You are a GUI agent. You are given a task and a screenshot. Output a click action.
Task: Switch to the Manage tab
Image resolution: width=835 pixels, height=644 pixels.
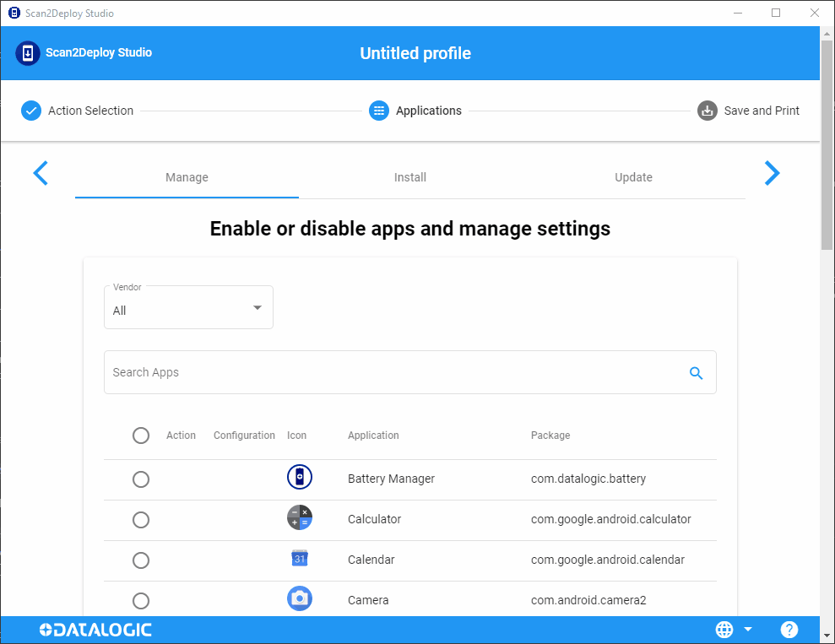coord(187,177)
